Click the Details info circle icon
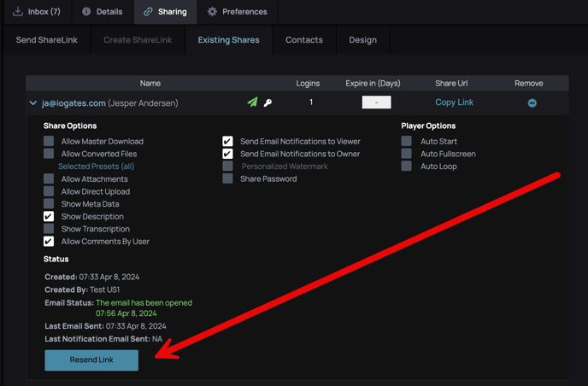Screen dimensions: 588x386 click(86, 12)
